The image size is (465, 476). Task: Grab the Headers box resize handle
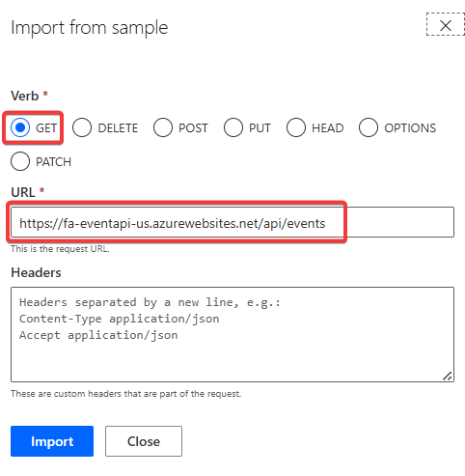(x=448, y=376)
